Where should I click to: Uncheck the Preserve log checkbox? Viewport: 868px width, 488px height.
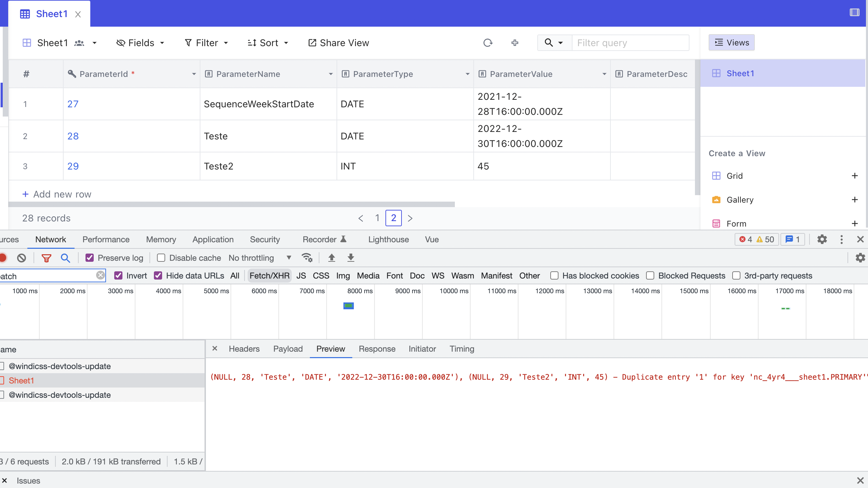pyautogui.click(x=90, y=258)
